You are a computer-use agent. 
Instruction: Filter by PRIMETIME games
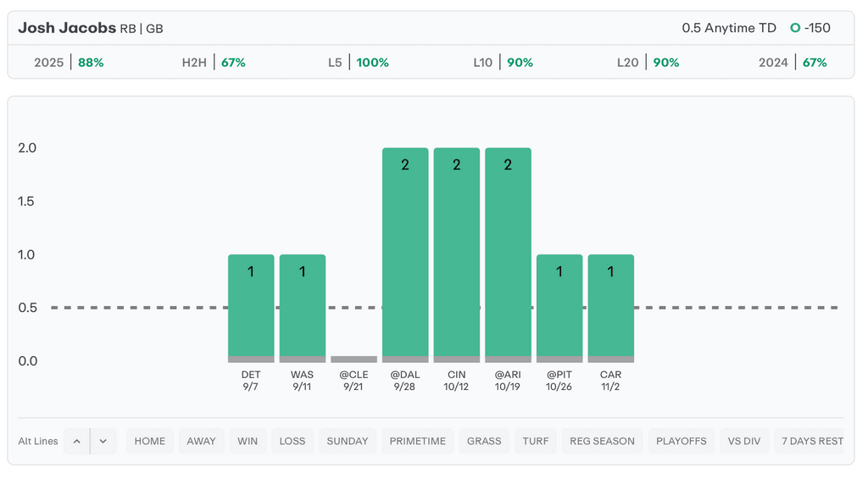tap(417, 441)
